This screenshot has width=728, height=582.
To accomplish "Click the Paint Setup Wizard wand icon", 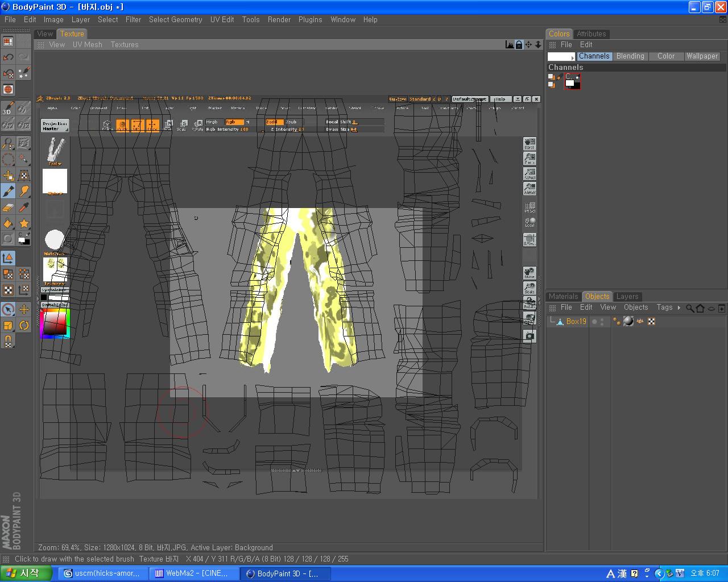I will click(24, 73).
